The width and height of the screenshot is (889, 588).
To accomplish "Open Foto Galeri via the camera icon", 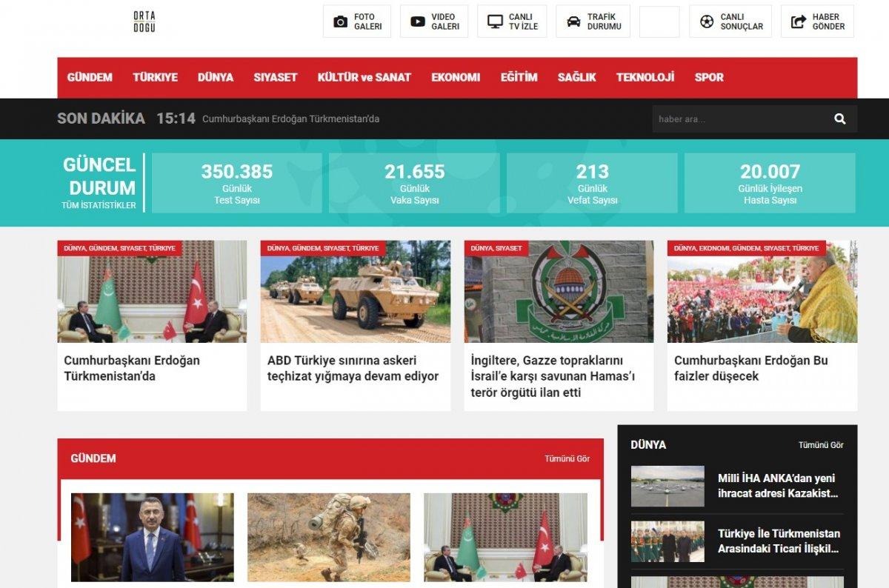I will [x=340, y=21].
